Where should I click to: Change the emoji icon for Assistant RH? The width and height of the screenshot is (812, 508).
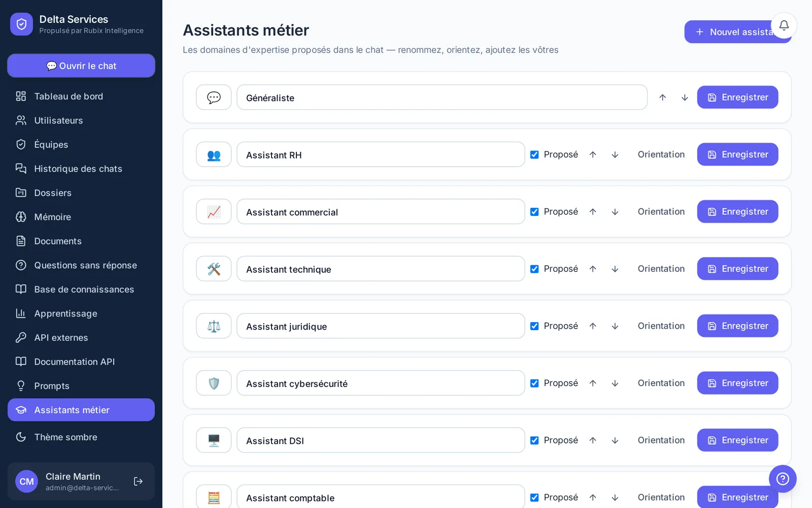[x=214, y=154]
